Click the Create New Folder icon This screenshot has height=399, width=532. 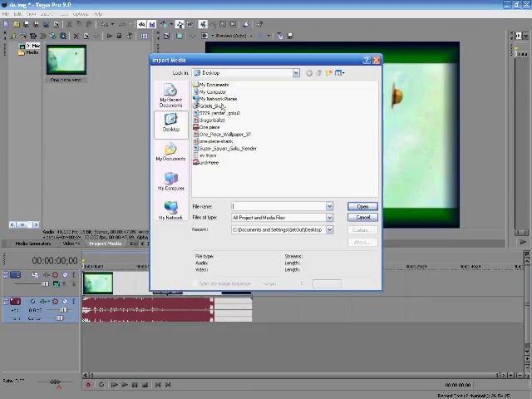click(x=329, y=73)
